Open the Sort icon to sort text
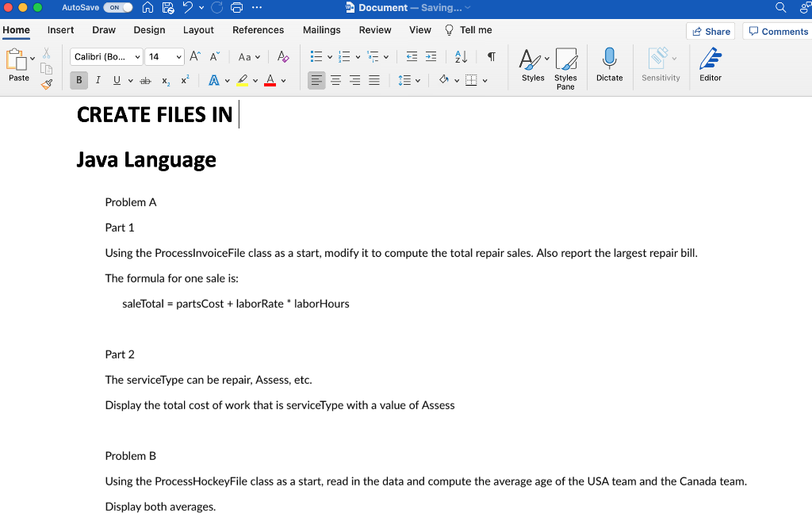This screenshot has height=517, width=812. pos(461,56)
